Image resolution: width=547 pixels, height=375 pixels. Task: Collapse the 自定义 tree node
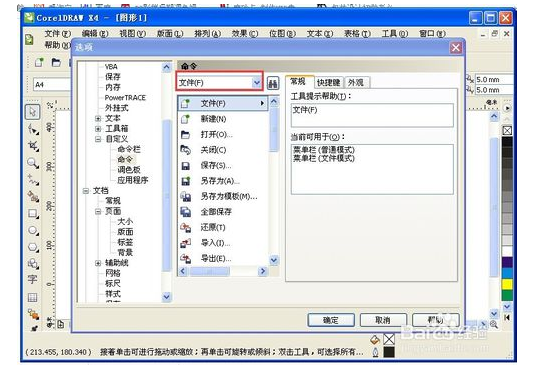(98, 139)
